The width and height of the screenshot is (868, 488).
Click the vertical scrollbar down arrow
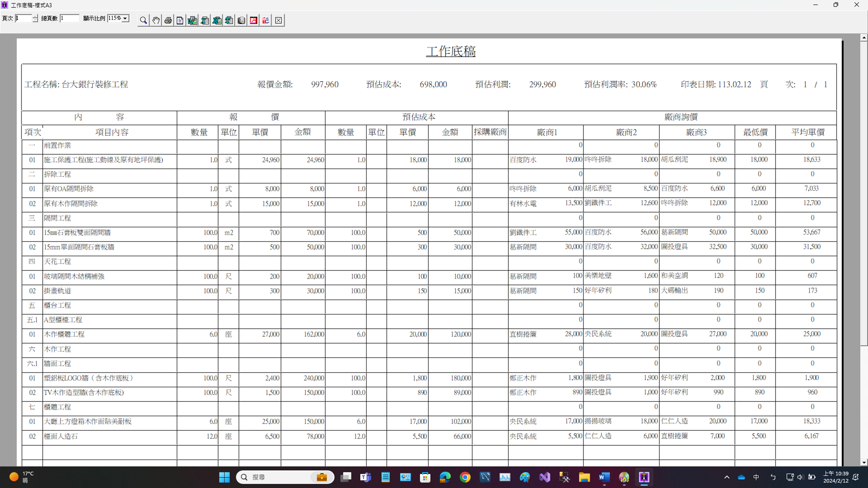[864, 463]
